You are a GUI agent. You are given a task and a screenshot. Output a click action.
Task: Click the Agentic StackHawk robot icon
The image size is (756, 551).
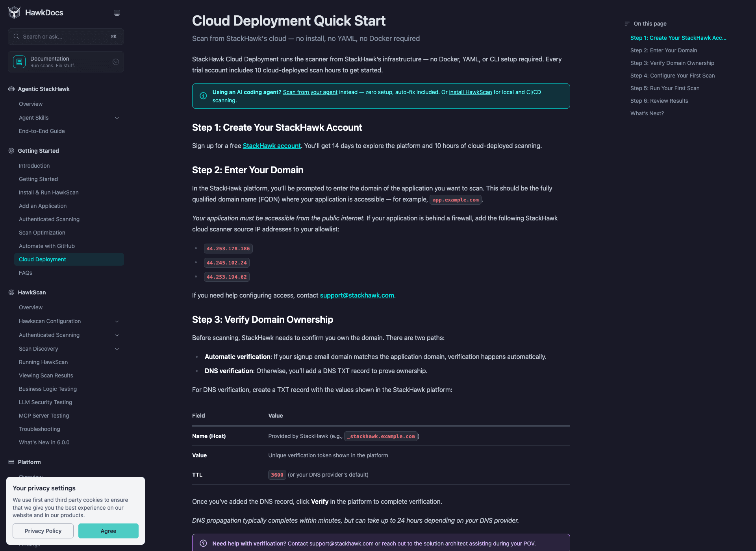(11, 89)
